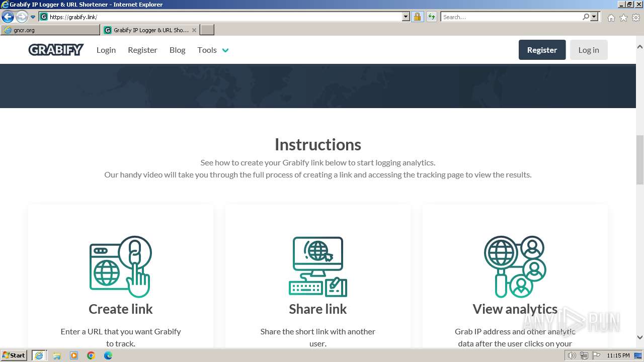Open search provider dropdown arrow
Screen dimensions: 644x362
click(x=594, y=17)
